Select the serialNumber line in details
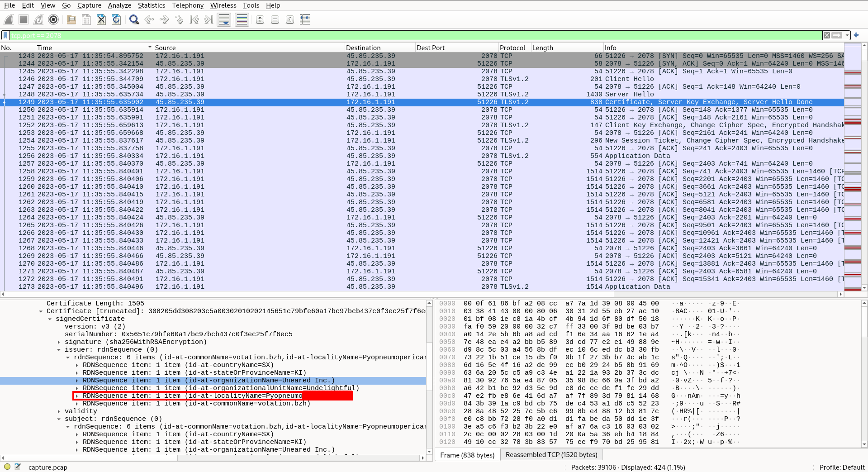868x472 pixels. 179,334
